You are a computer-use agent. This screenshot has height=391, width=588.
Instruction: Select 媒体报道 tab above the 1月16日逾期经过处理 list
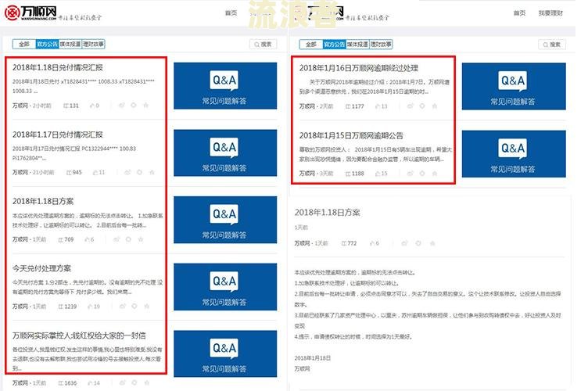[357, 45]
